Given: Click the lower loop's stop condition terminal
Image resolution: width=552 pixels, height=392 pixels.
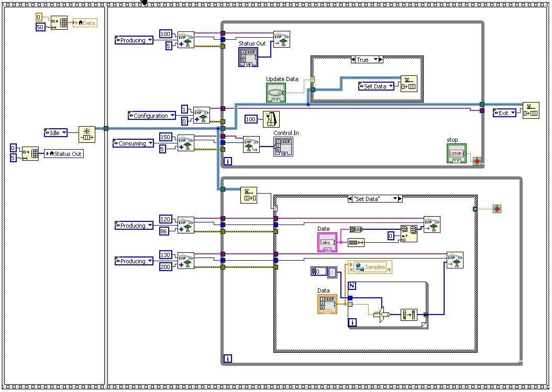Looking at the screenshot, I should tap(496, 209).
